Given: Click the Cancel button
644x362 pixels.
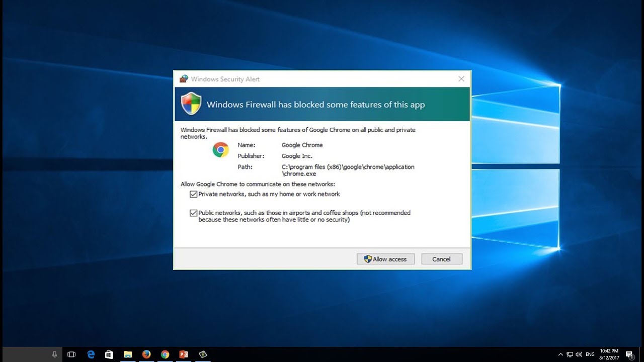Looking at the screenshot, I should tap(441, 259).
